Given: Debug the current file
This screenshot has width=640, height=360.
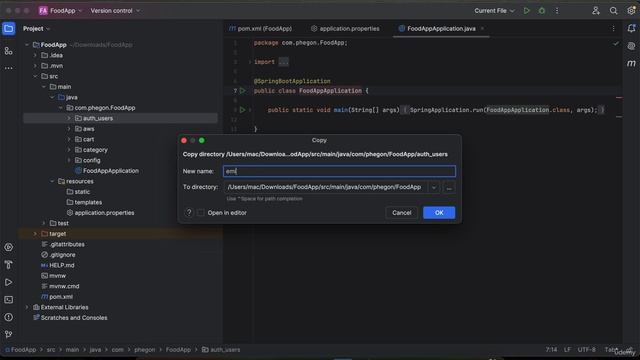Looking at the screenshot, I should click(x=542, y=11).
